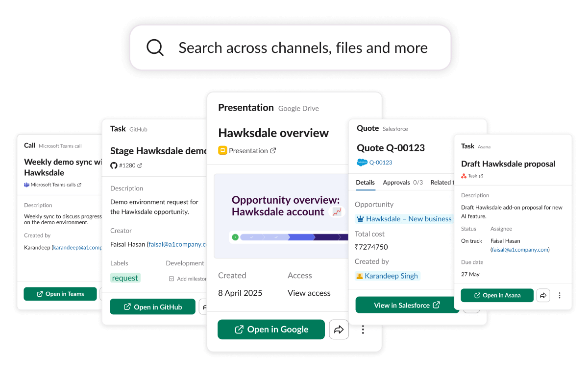The height and width of the screenshot is (376, 588).
Task: Click the Opportunity overview slide thumbnail
Action: pyautogui.click(x=281, y=215)
